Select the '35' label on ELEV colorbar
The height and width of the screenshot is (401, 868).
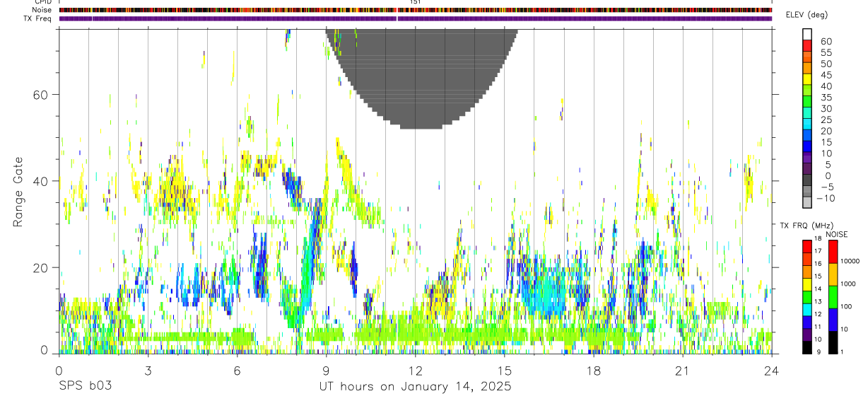click(826, 97)
